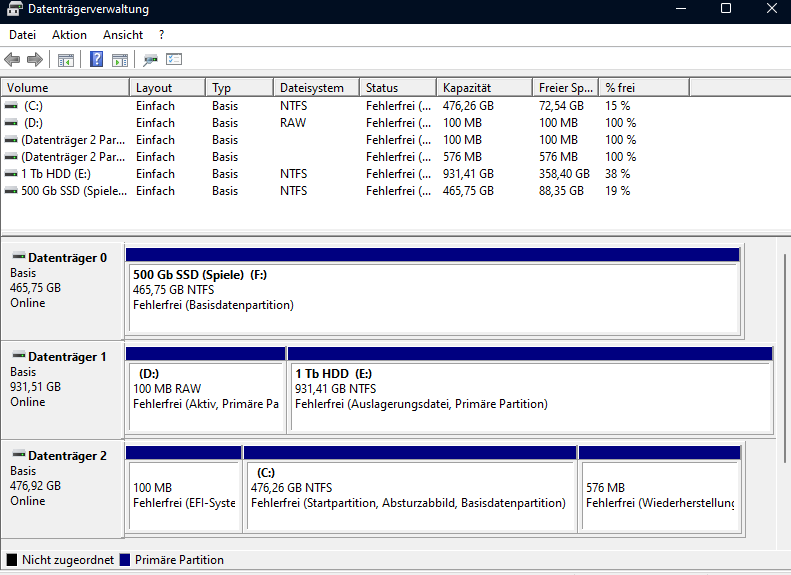The width and height of the screenshot is (791, 575).
Task: Click the Disk Management icon in title bar
Action: coord(15,9)
